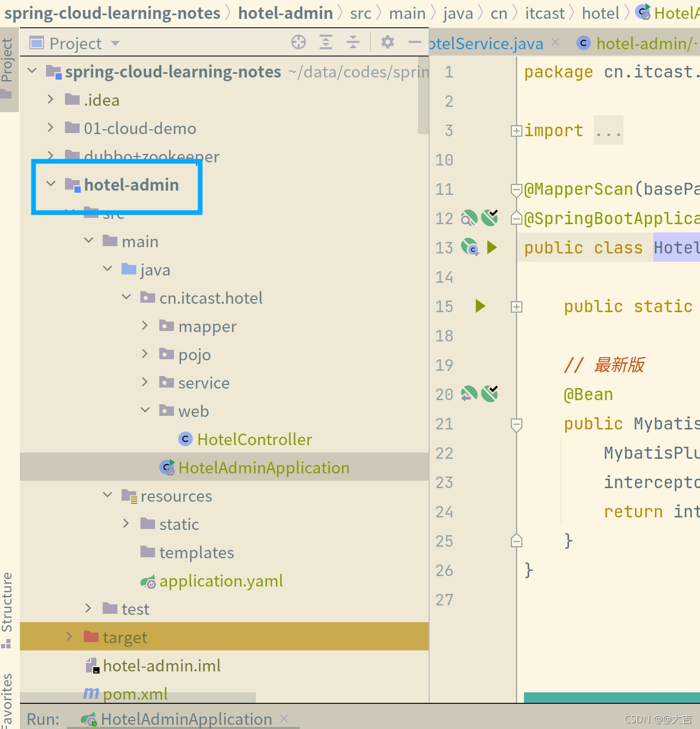Click Project tree vertical scrollbar
The width and height of the screenshot is (700, 729).
[423, 96]
